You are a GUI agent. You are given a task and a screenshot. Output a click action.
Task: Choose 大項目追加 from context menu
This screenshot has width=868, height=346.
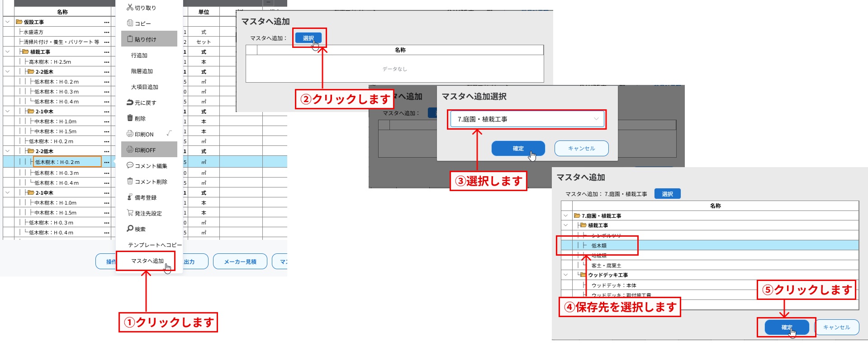(145, 87)
